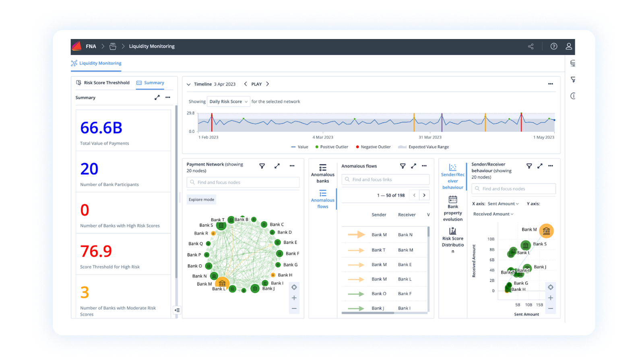Viewport: 644px width, 362px height.
Task: Select the Bank M to Bank N flow row
Action: coord(385,234)
